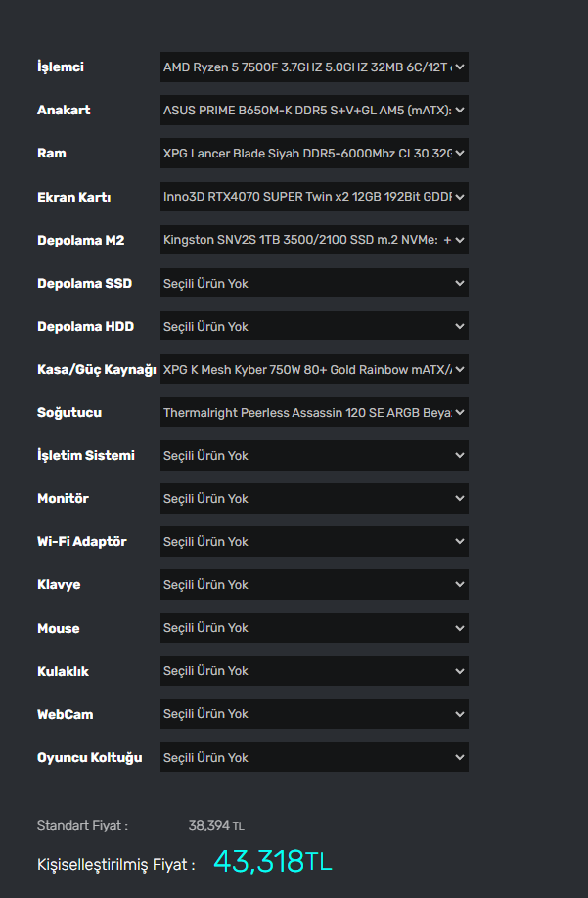
Task: Open the Wi-Fi Adaptör dropdown
Action: click(314, 541)
